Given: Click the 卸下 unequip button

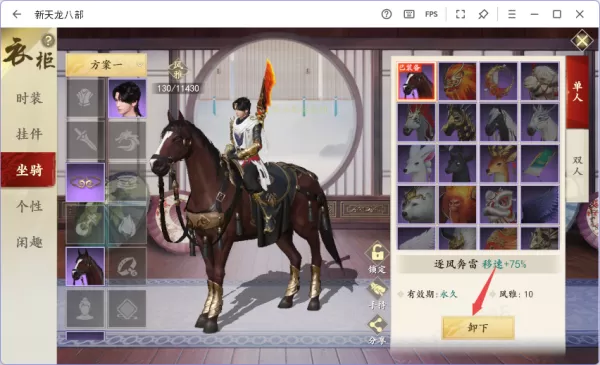Looking at the screenshot, I should (x=478, y=328).
